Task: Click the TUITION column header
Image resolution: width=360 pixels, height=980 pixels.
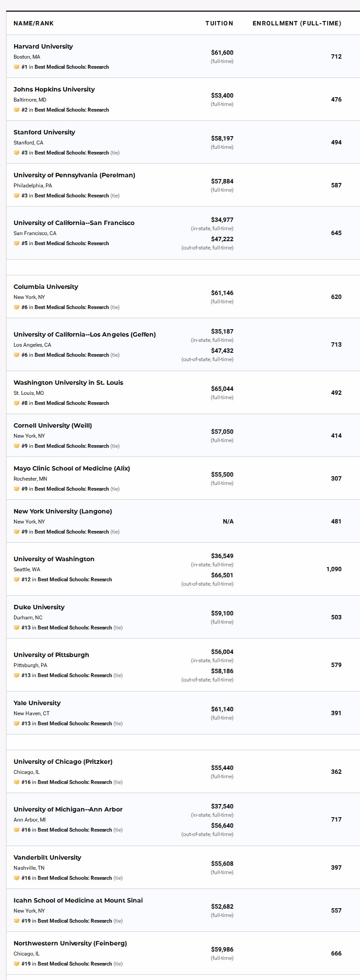Action: [x=219, y=23]
